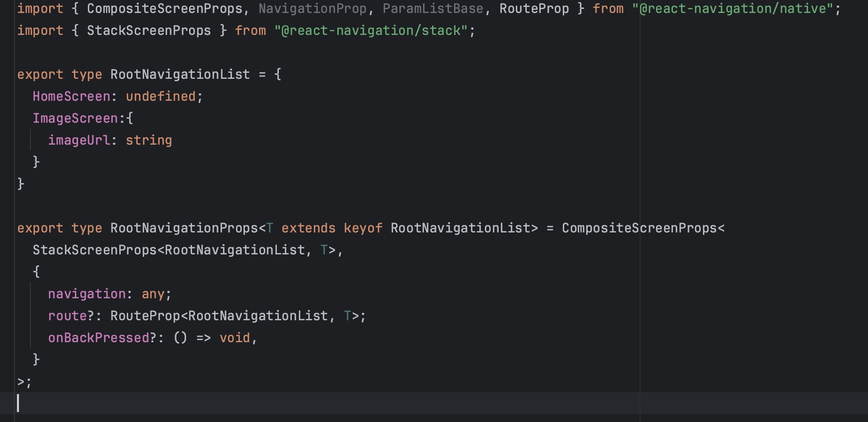Click the RouteProp name in the import line

pos(534,8)
